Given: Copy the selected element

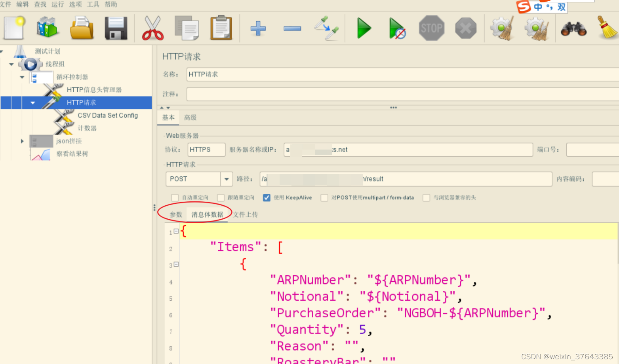Looking at the screenshot, I should [187, 28].
